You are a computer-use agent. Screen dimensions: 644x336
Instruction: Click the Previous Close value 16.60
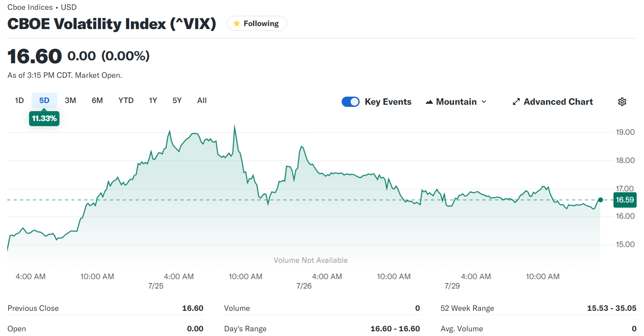click(x=192, y=308)
